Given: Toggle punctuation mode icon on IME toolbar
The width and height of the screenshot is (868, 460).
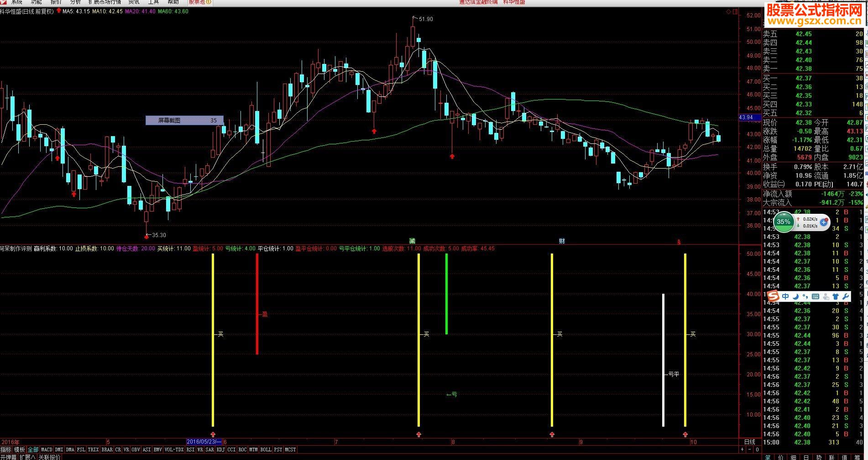Looking at the screenshot, I should [805, 296].
